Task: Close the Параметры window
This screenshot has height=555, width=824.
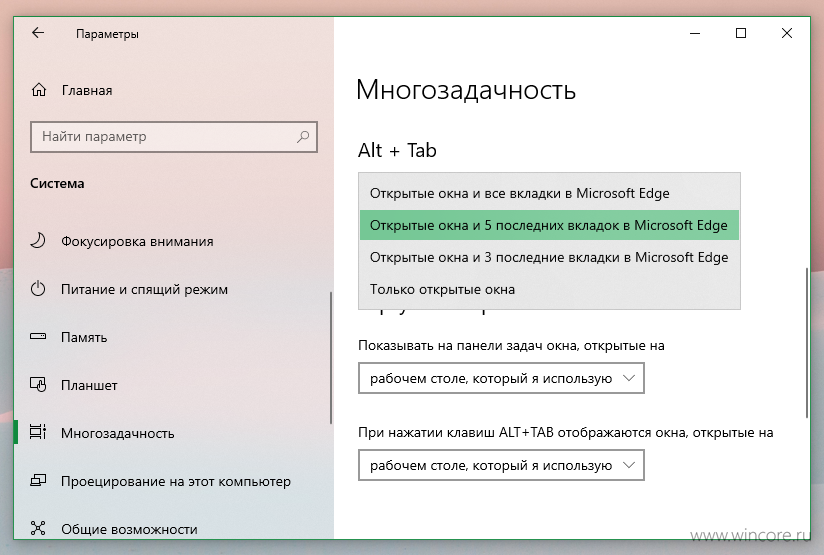Action: pos(787,33)
